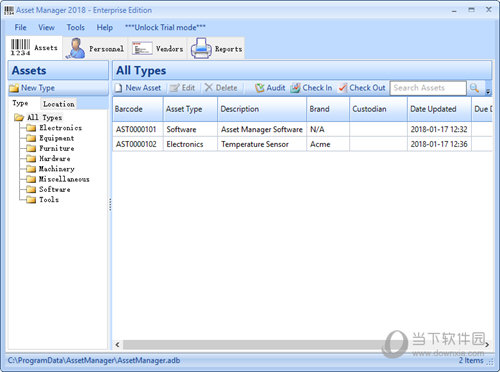Click the magnifier search icon

coord(474,88)
